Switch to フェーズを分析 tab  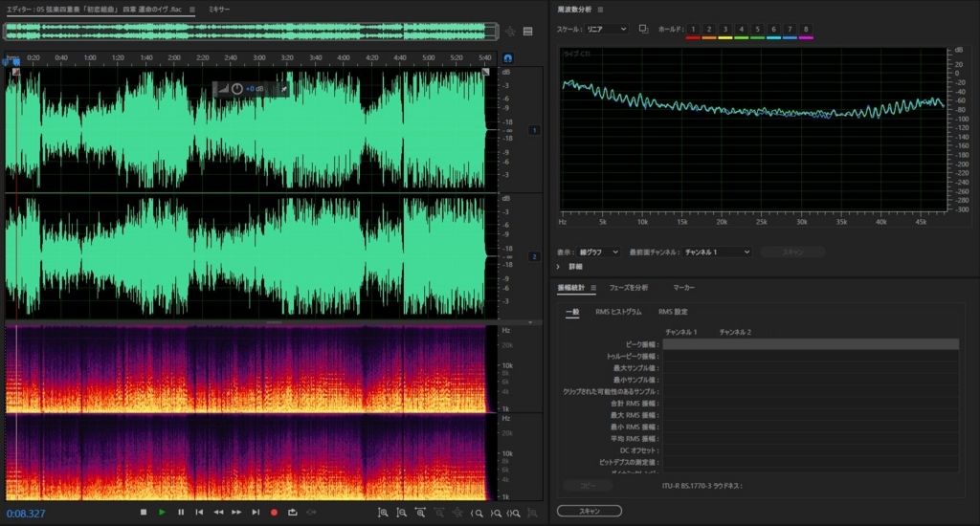pos(629,287)
